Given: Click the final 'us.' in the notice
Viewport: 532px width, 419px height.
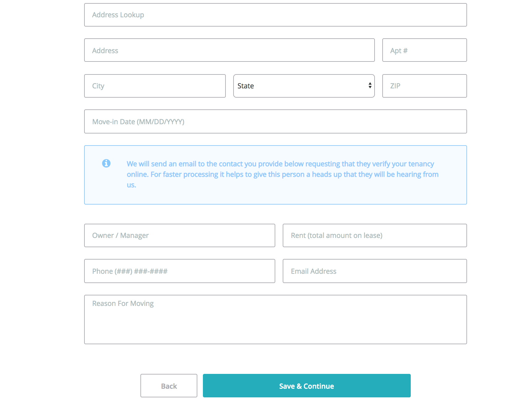Looking at the screenshot, I should coord(131,185).
